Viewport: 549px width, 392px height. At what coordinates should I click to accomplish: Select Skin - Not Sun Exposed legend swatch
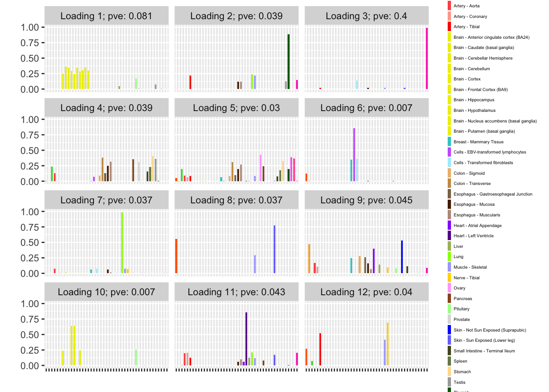coord(449,330)
